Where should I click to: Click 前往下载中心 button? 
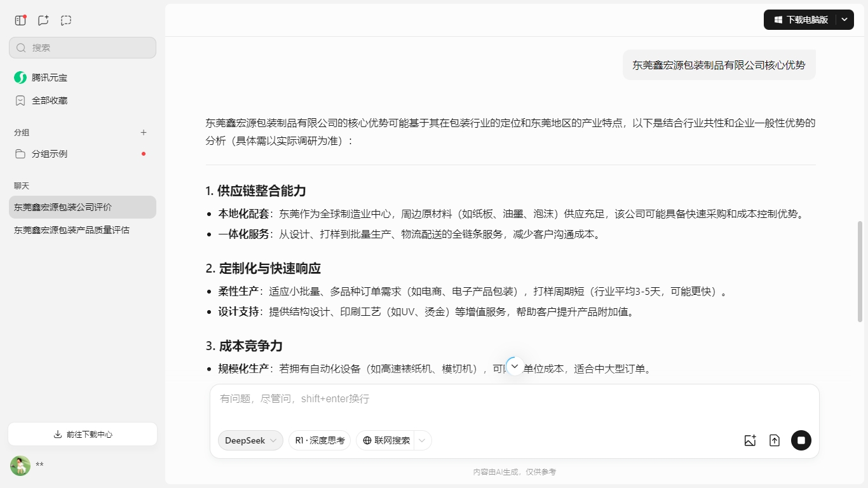coord(83,435)
